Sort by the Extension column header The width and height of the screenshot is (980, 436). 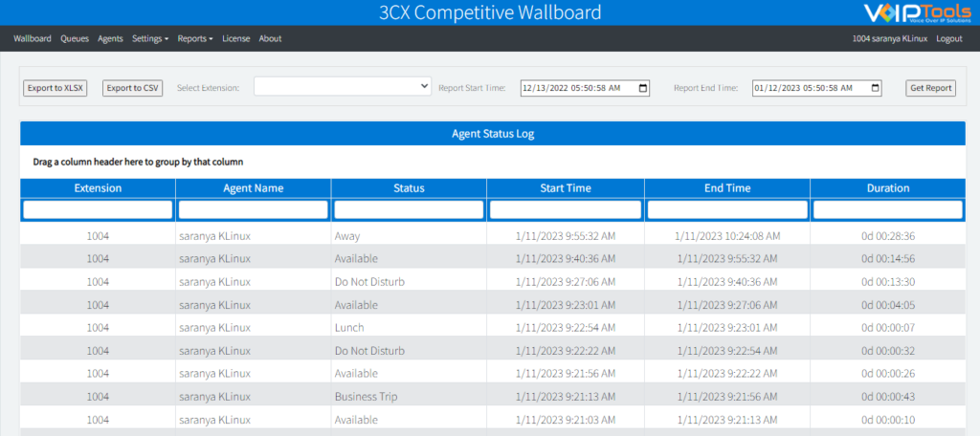[x=98, y=188]
